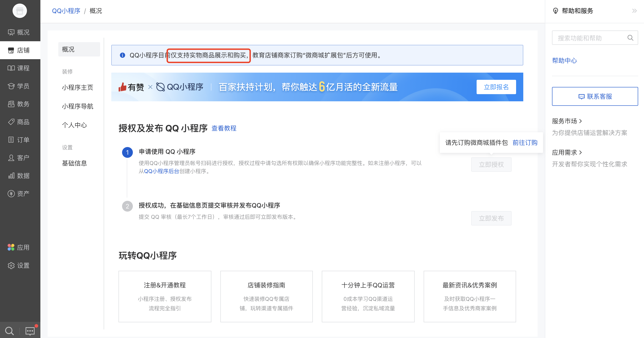Select 概况 in the secondary menu

click(79, 49)
